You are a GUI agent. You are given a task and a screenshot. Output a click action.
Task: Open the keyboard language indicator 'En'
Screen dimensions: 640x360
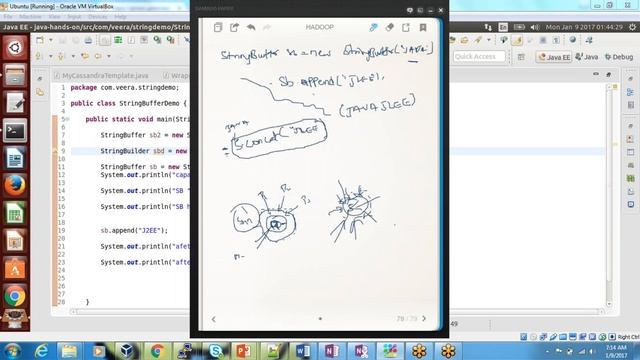point(503,27)
